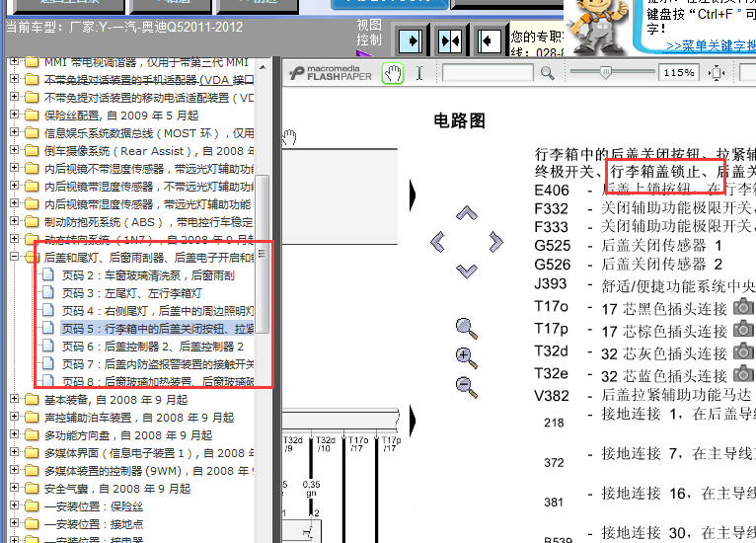Expand the 制动防抱死系统 folder node
The height and width of the screenshot is (543, 756).
(x=15, y=221)
